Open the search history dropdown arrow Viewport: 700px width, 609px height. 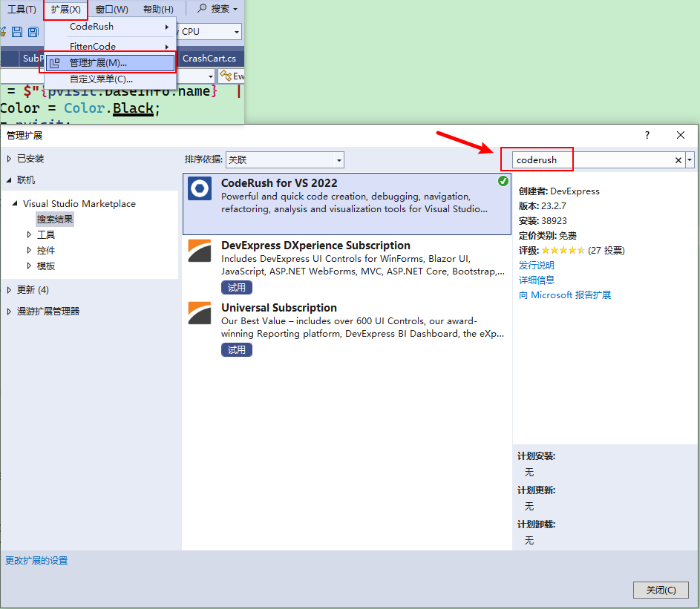(690, 159)
